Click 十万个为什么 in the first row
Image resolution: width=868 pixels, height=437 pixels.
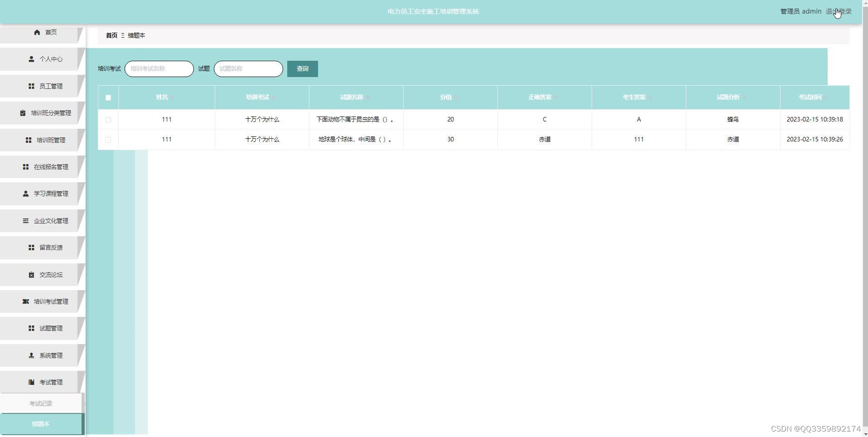click(x=262, y=120)
